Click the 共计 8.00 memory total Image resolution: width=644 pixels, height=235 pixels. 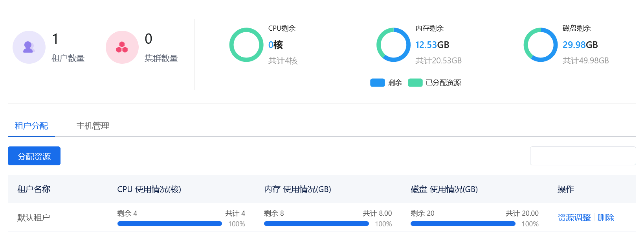coord(377,213)
